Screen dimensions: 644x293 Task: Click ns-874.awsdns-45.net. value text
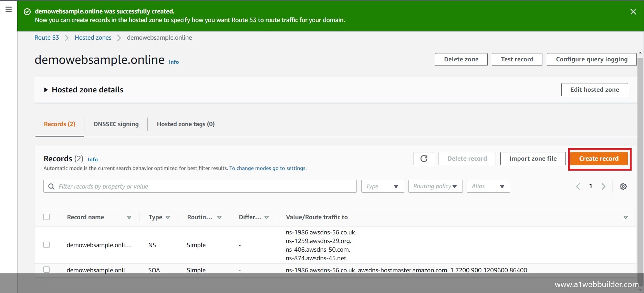click(316, 258)
